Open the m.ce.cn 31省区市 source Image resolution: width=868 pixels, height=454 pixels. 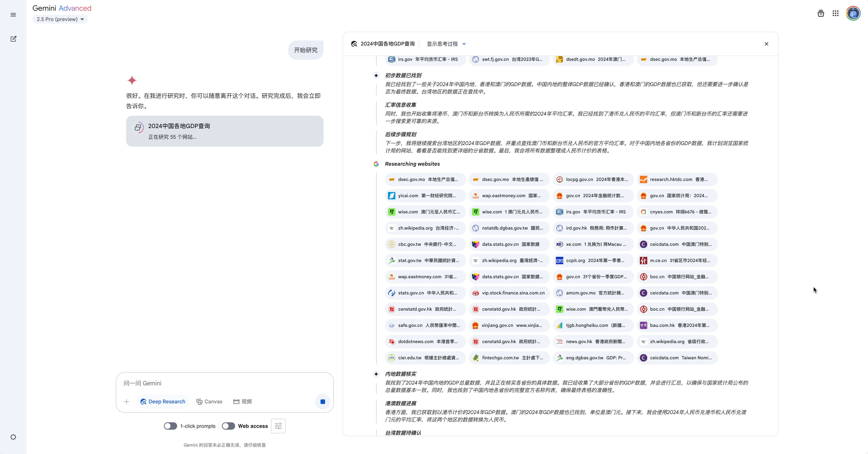[677, 260]
